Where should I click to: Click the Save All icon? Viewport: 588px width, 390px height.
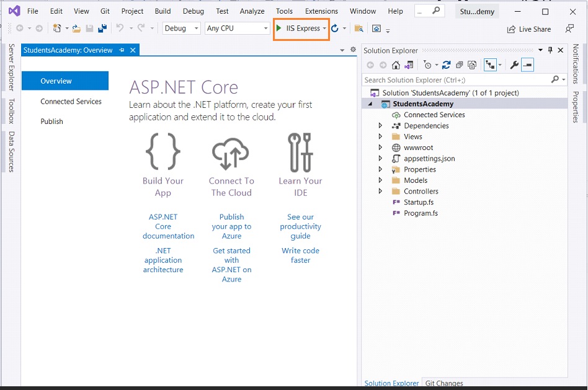pyautogui.click(x=102, y=28)
